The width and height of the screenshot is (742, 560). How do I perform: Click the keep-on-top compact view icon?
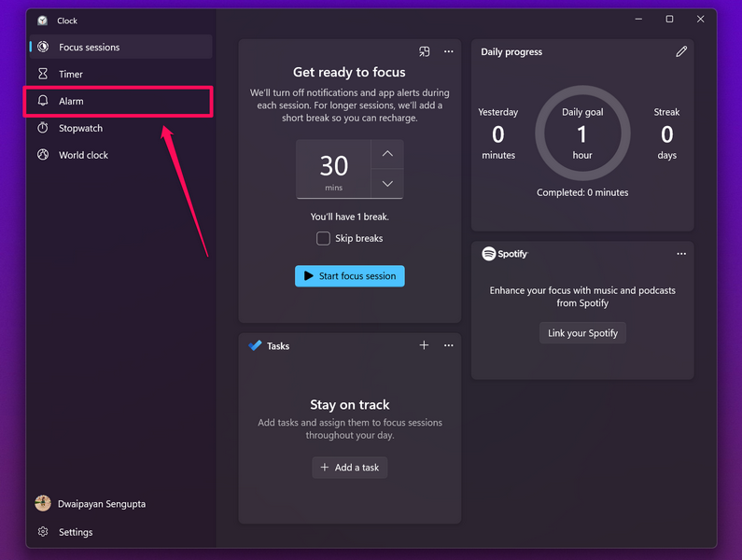click(425, 52)
